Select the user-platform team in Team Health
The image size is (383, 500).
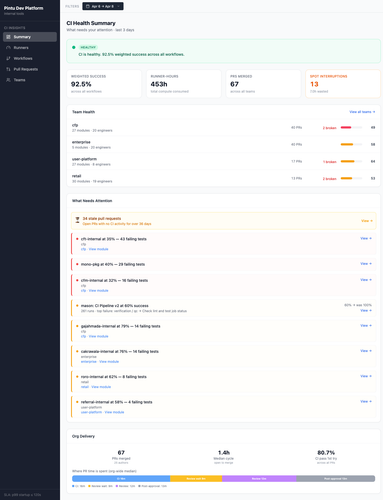click(223, 162)
